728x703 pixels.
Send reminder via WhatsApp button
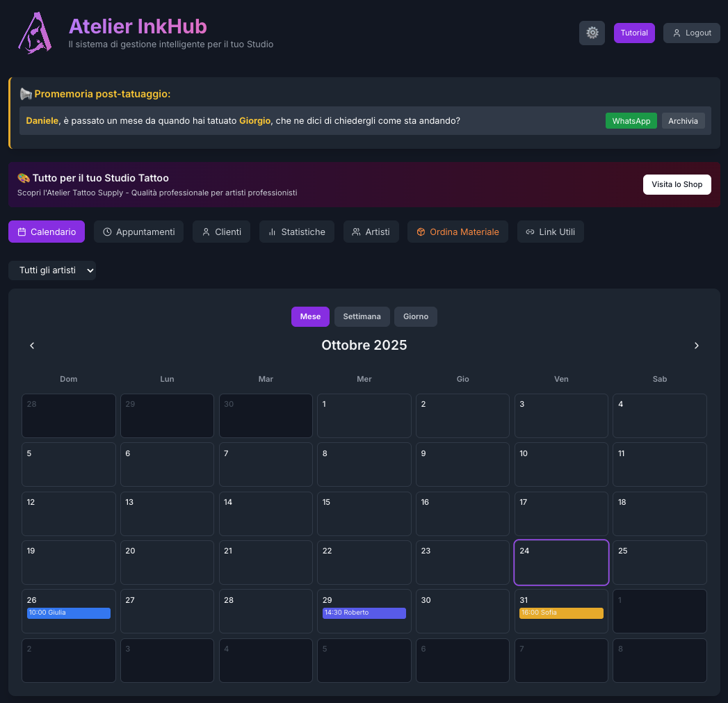[631, 121]
